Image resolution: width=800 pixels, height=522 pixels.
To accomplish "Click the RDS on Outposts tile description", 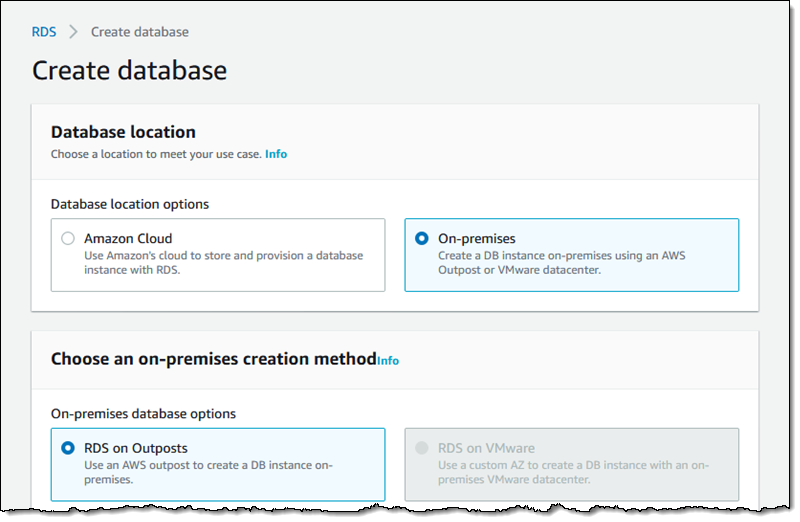I will (208, 472).
